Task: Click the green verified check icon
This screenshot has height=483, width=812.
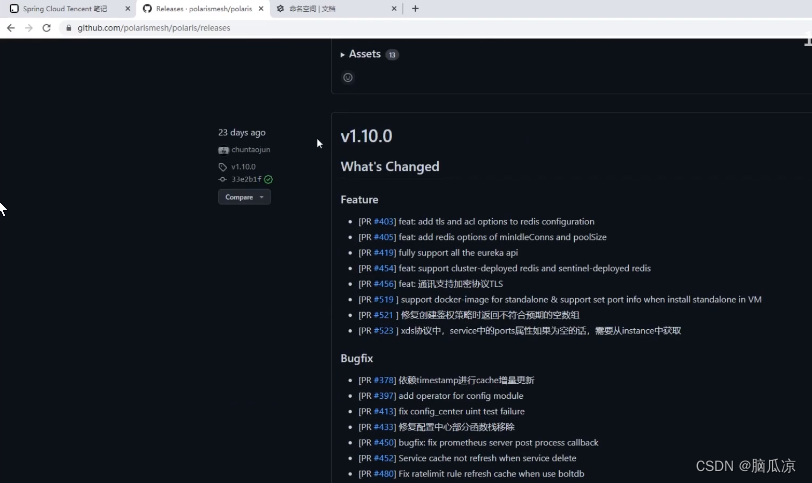Action: (268, 180)
